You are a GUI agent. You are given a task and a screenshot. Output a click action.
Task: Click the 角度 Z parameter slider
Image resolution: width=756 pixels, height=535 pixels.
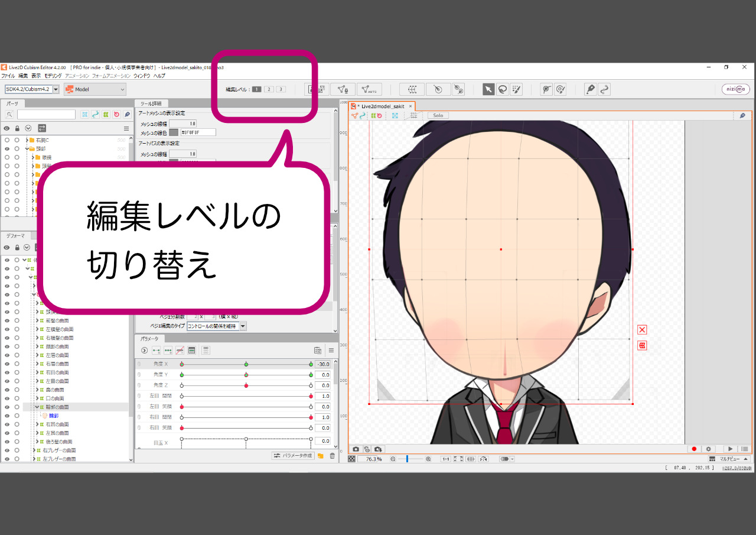(x=246, y=385)
